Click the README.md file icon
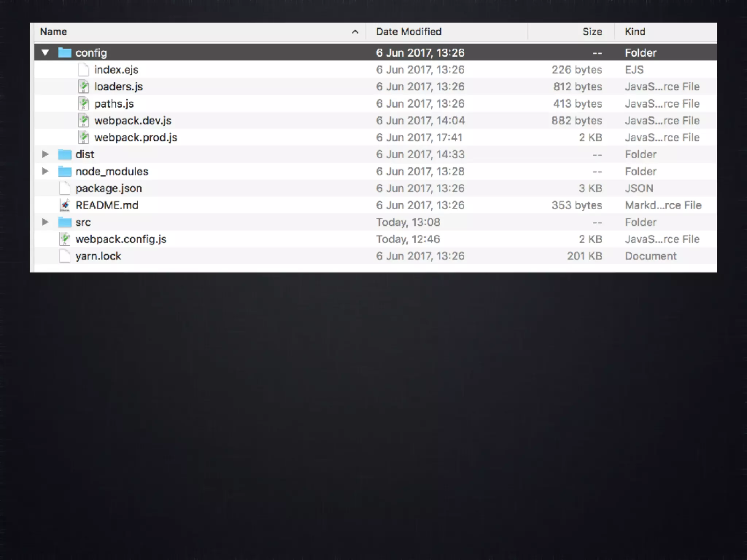 (65, 205)
